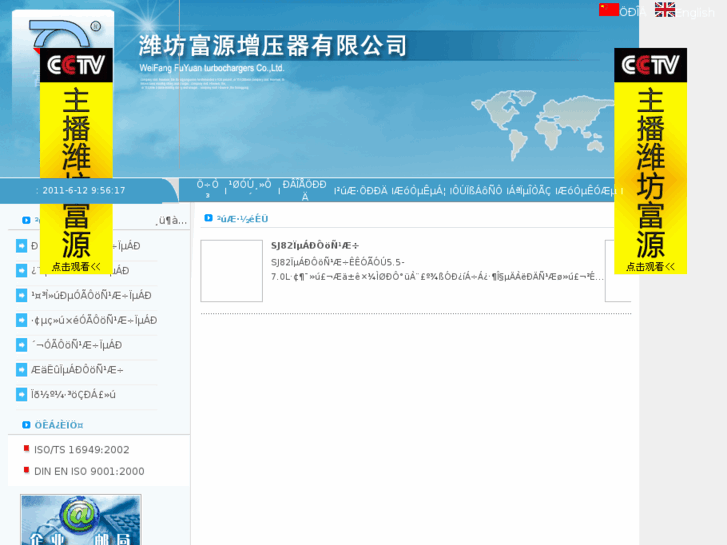Click the UK flag English icon
Image resolution: width=727 pixels, height=545 pixels.
pyautogui.click(x=664, y=10)
